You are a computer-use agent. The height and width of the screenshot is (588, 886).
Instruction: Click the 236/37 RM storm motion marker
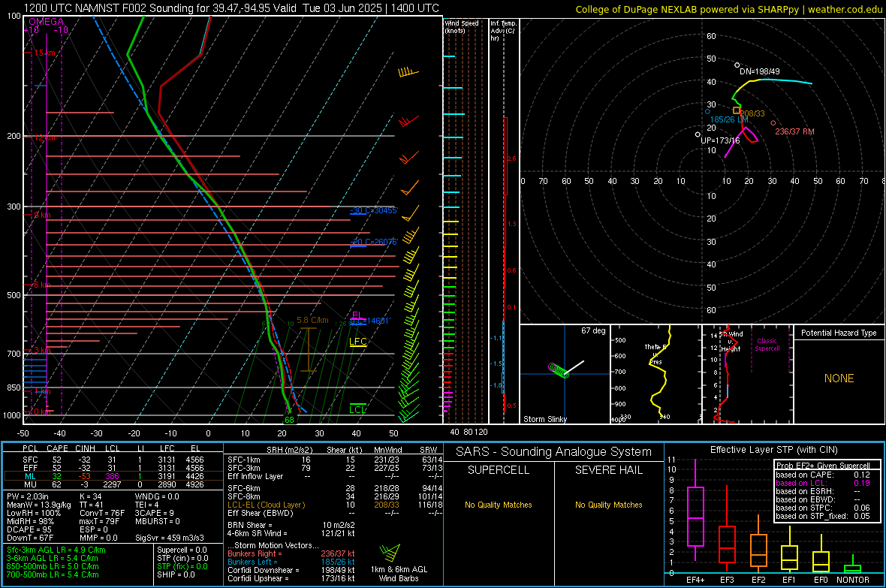[x=773, y=122]
